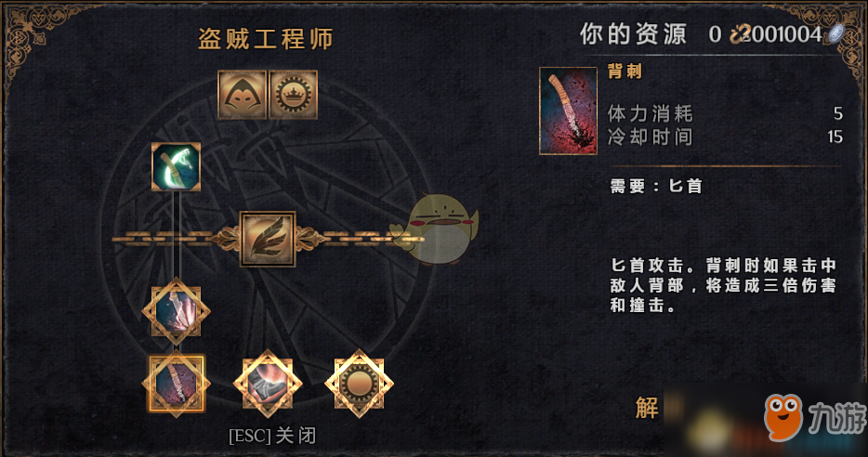The height and width of the screenshot is (457, 868).
Task: Choose the glowing green dagger skill
Action: click(176, 166)
